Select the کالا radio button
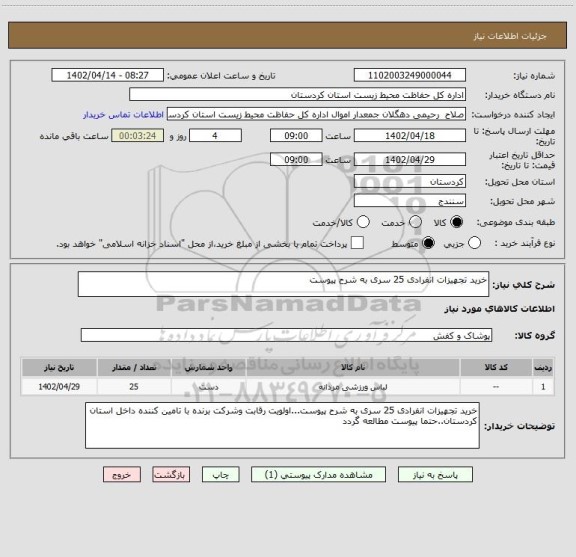Viewport: 576px width, 557px height. 457,222
